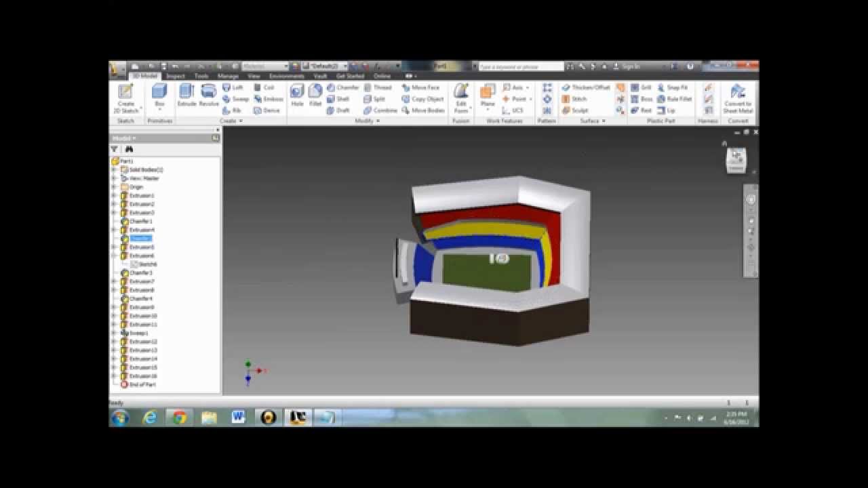This screenshot has width=868, height=488.
Task: Select the Emboss tool
Action: (268, 99)
